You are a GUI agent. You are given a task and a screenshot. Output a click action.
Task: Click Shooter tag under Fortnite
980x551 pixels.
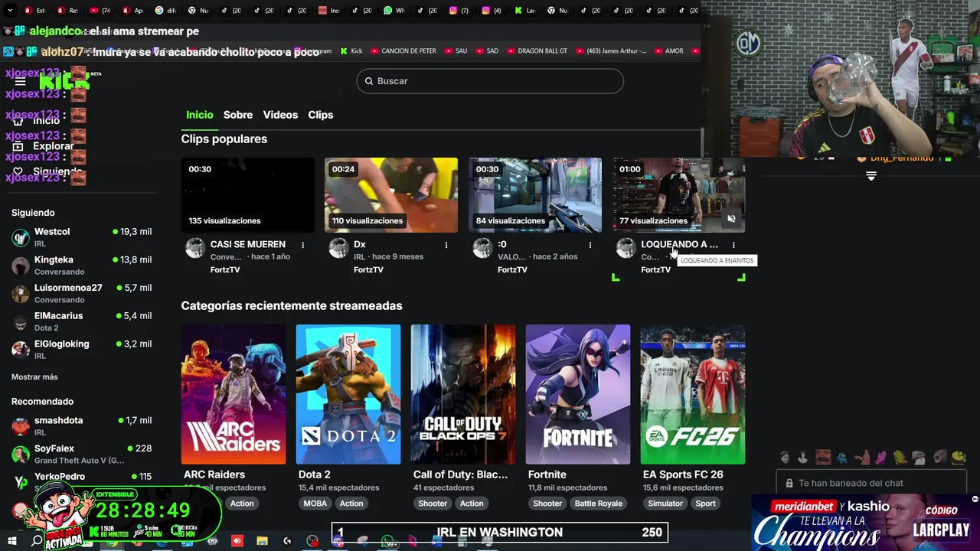547,504
